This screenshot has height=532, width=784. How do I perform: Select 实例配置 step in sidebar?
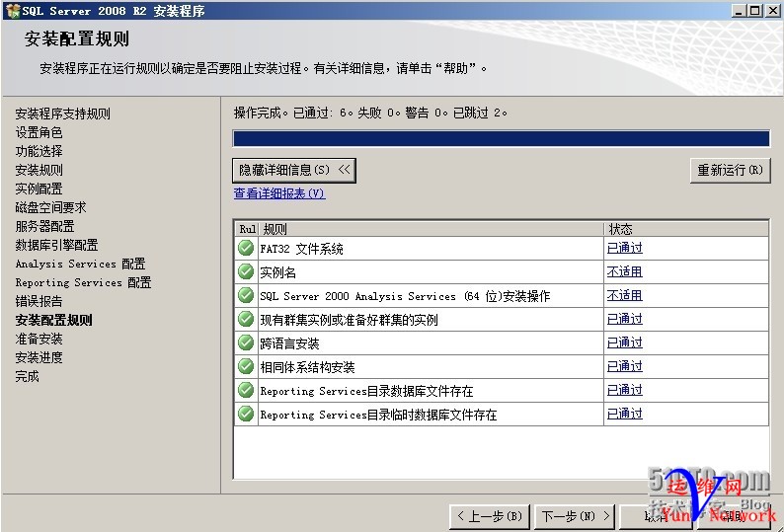(39, 189)
